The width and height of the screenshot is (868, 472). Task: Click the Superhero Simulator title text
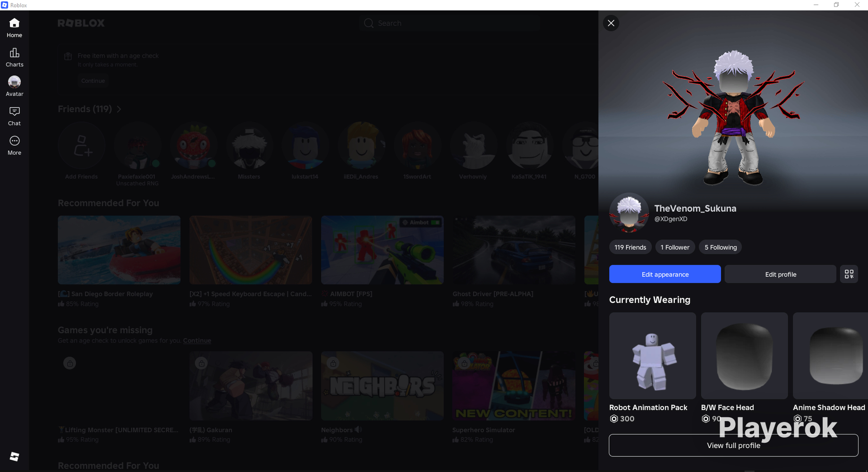click(x=484, y=430)
